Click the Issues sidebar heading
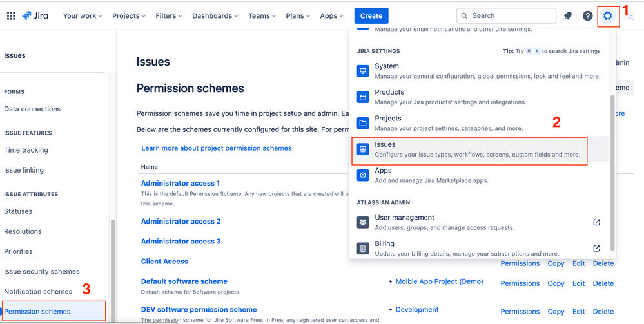The width and height of the screenshot is (644, 324). pos(15,55)
